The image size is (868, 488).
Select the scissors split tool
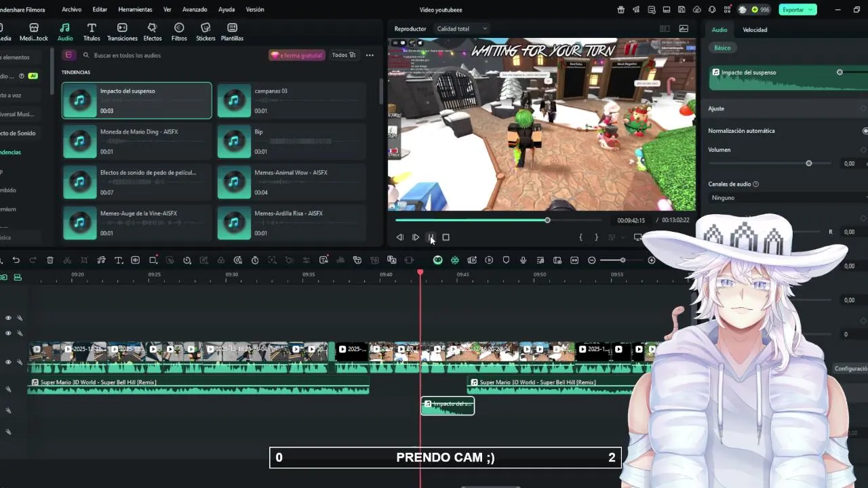click(67, 260)
